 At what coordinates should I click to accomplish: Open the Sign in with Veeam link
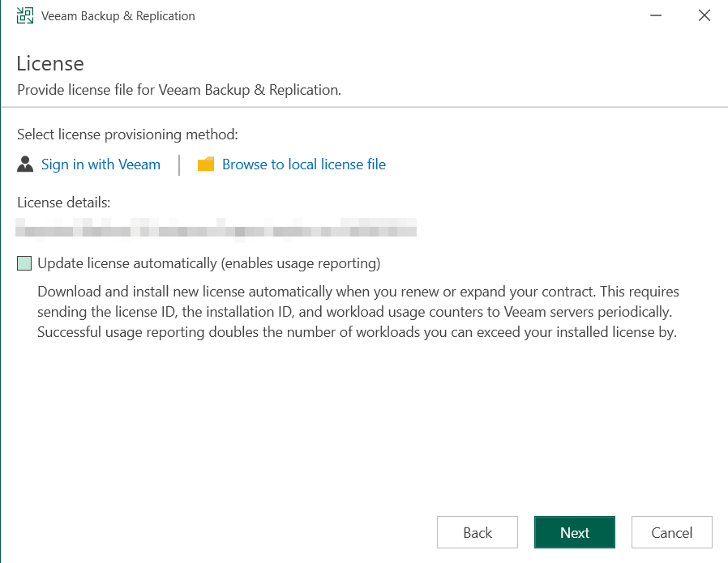101,164
